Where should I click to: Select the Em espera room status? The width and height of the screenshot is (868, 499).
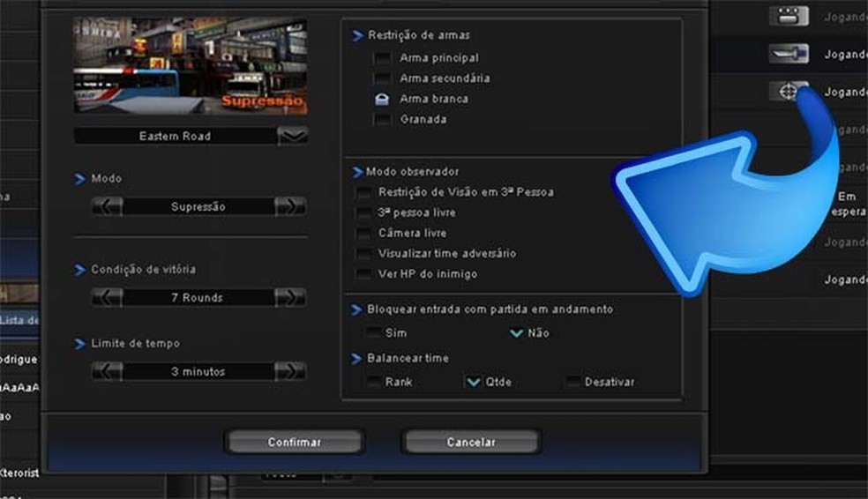point(849,204)
